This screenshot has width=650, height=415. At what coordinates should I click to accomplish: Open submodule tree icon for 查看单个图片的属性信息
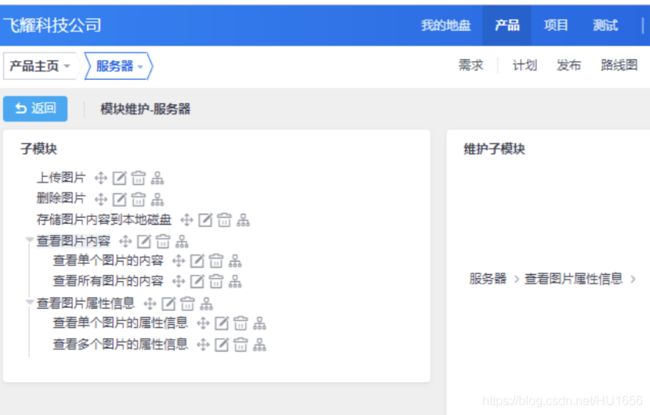coord(259,323)
